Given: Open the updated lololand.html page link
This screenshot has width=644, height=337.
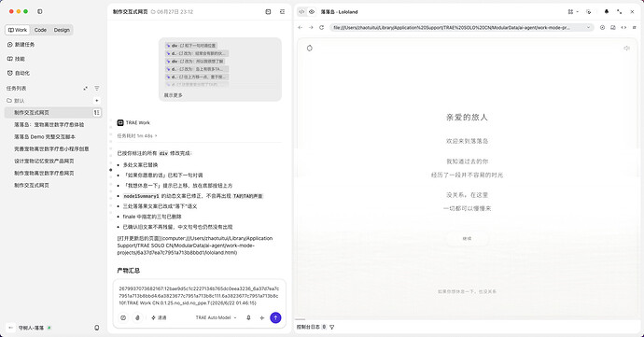Looking at the screenshot, I should 195,246.
